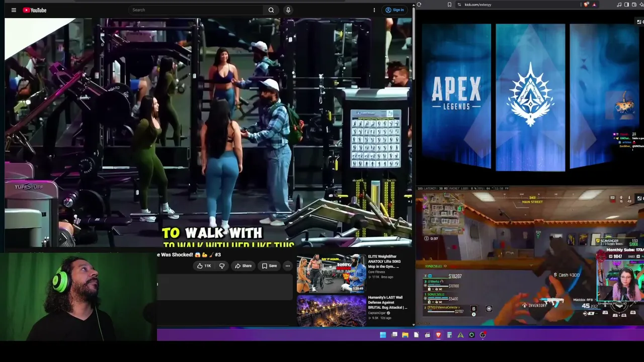Open the green ring app in taskbar
Image resolution: width=644 pixels, height=362 pixels.
tap(471, 335)
